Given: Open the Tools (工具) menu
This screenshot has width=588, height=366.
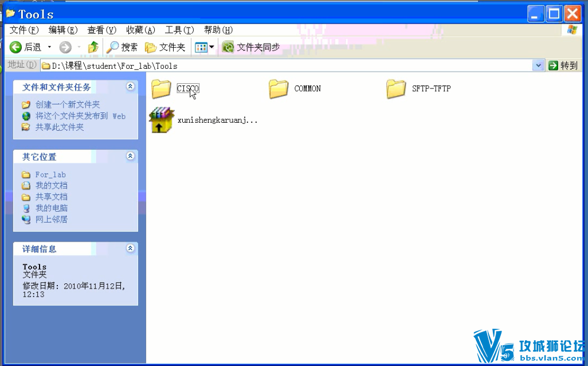Looking at the screenshot, I should [x=179, y=30].
